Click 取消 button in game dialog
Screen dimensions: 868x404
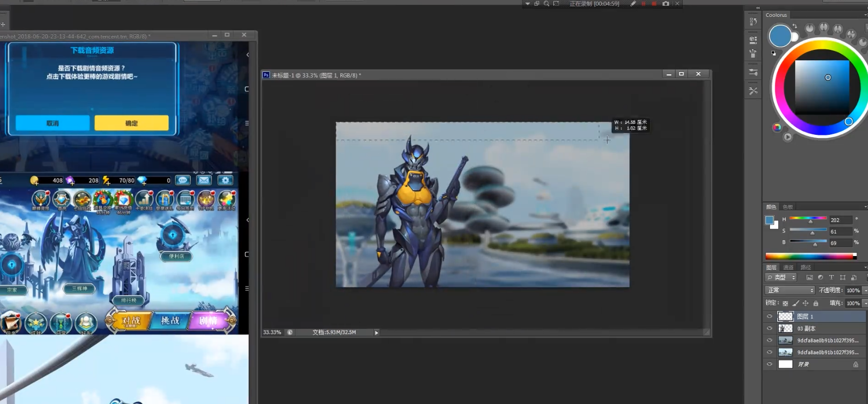52,123
